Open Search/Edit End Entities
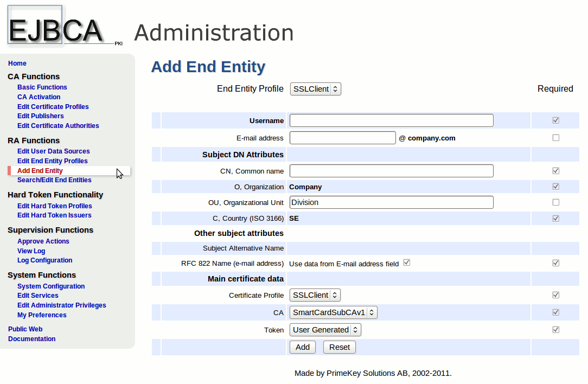This screenshot has width=588, height=384. (54, 180)
